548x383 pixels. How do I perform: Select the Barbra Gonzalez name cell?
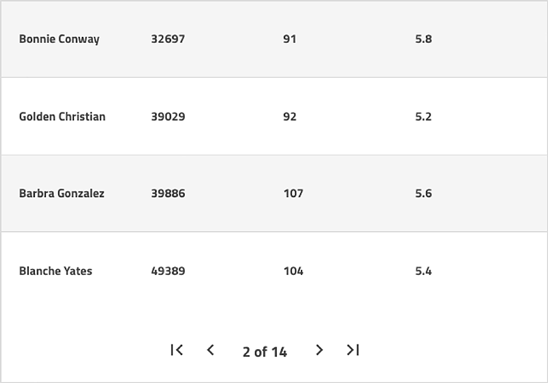(x=62, y=193)
